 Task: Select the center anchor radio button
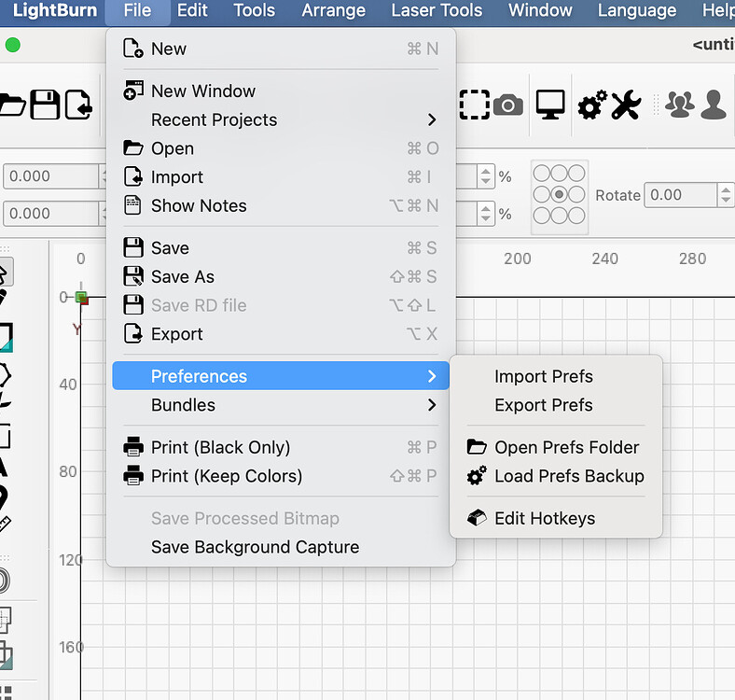(559, 194)
